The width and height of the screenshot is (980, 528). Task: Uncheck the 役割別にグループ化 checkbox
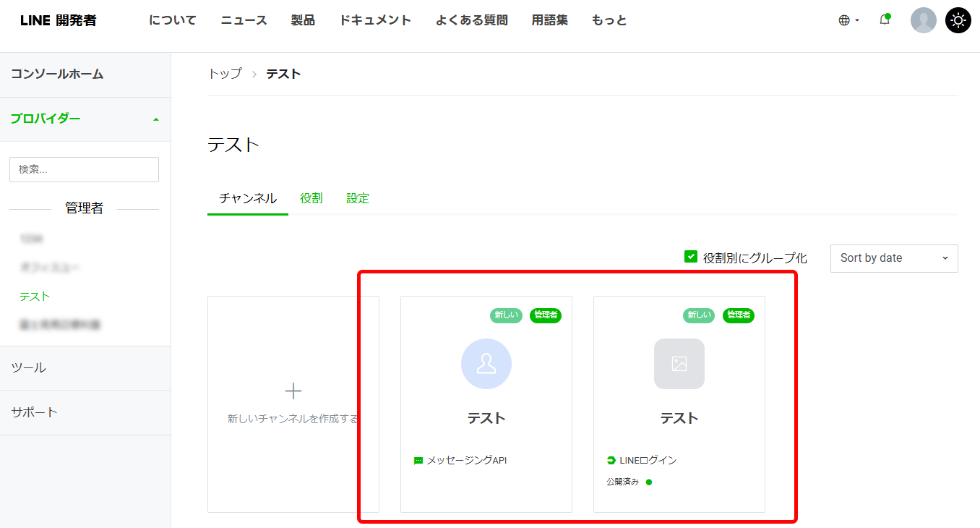tap(691, 257)
